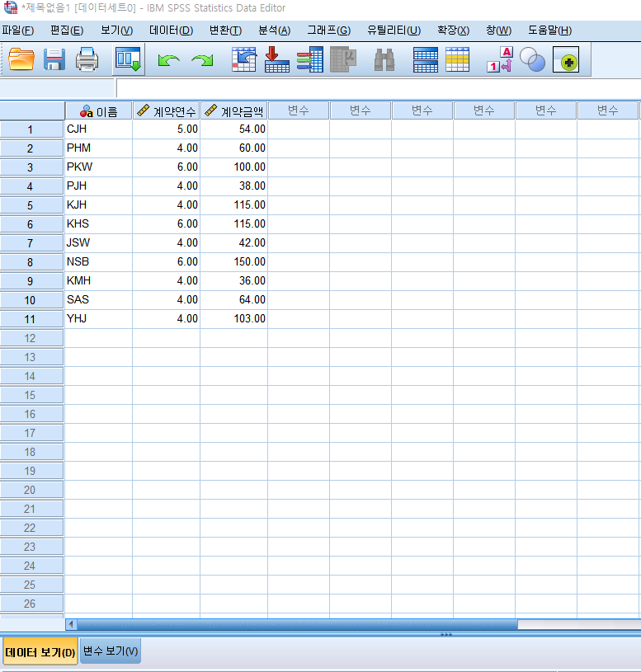Recall recently used dialogs icon
Screen dimensions: 641x672
pos(128,59)
